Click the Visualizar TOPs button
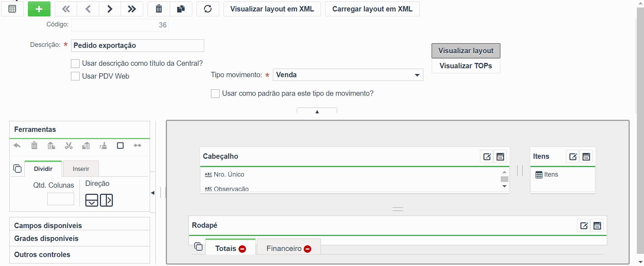This screenshot has height=266, width=644. (x=466, y=66)
